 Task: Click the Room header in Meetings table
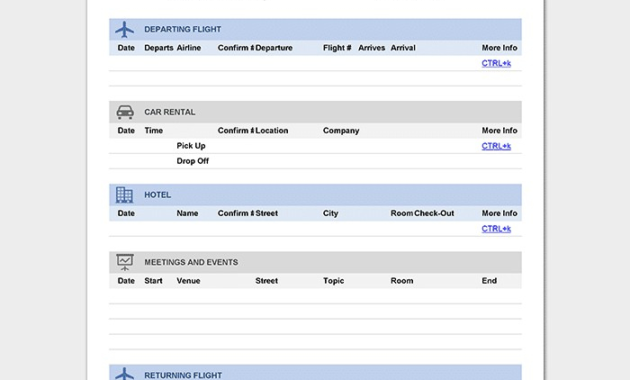pos(402,281)
